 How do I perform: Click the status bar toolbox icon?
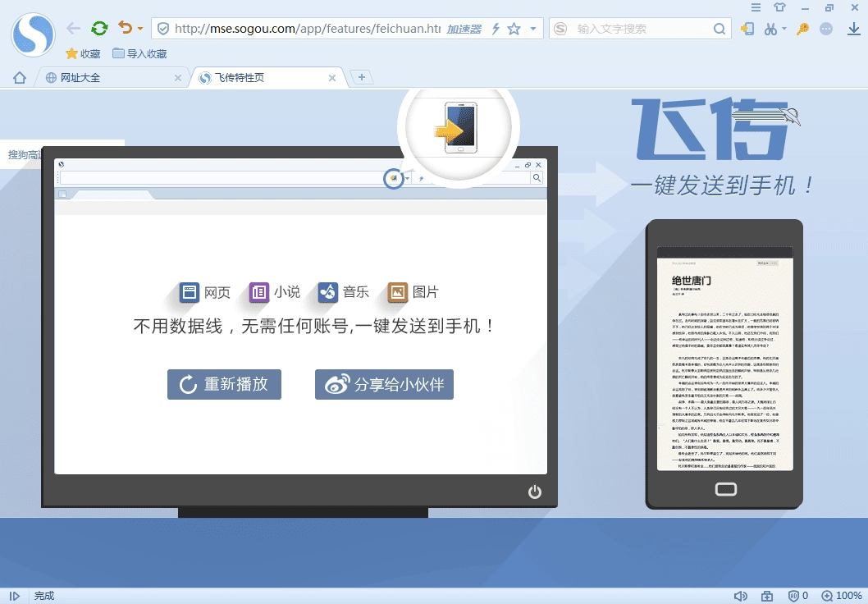pos(767,596)
